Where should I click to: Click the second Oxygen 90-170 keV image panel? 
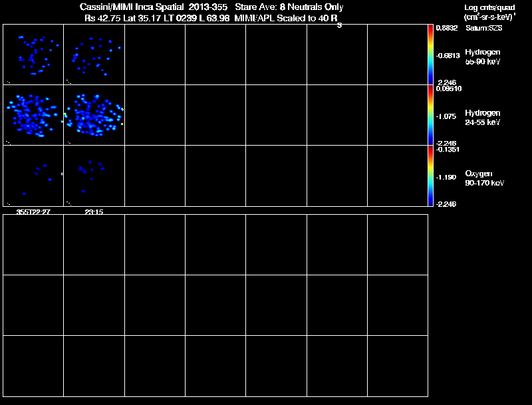pos(94,176)
